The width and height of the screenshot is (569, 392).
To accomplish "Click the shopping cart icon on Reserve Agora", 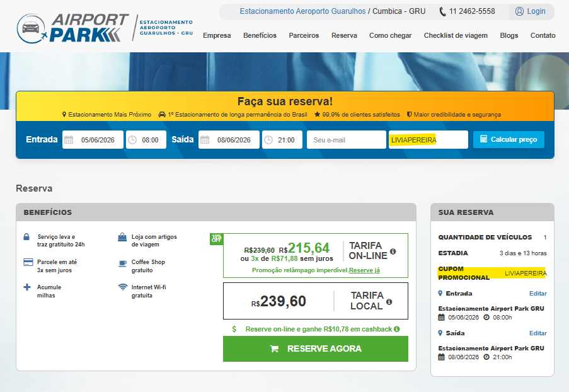I will (x=274, y=349).
